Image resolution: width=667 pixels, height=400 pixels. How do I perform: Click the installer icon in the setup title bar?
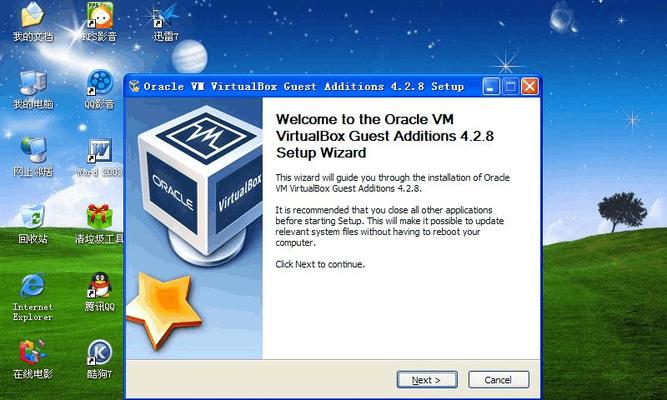coord(134,86)
